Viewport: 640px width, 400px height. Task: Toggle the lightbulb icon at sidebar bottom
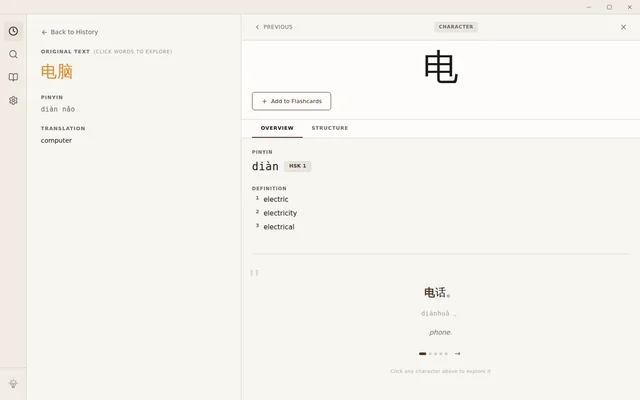pos(13,383)
